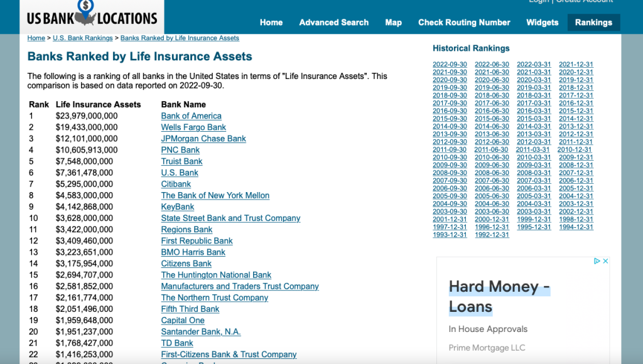643x364 pixels.
Task: Open Santander Bank, N.A. link
Action: [x=201, y=331]
